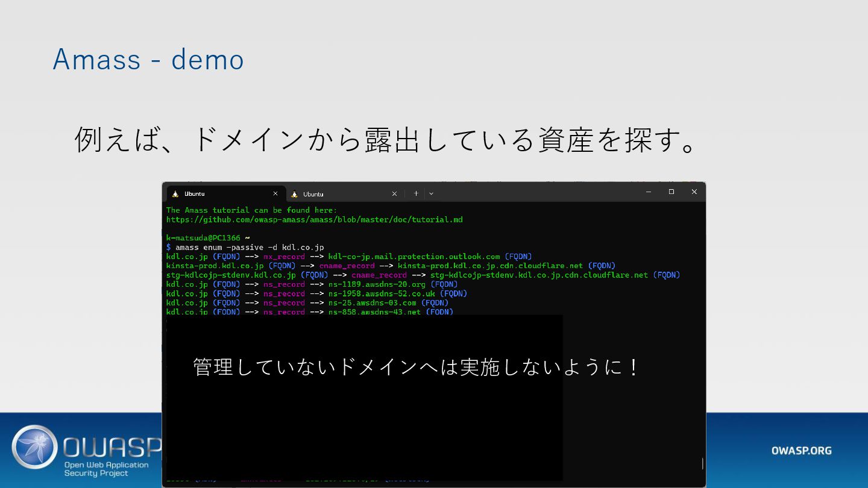Select stg-kdlcojp-stdenv.kdl.co.jp.cdn.cloudflare.net text

pyautogui.click(x=539, y=275)
